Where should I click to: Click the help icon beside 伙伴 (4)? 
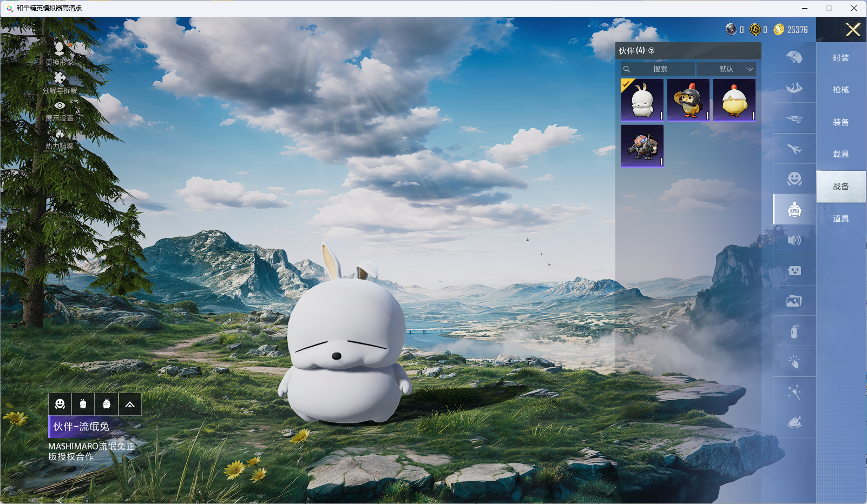(652, 51)
